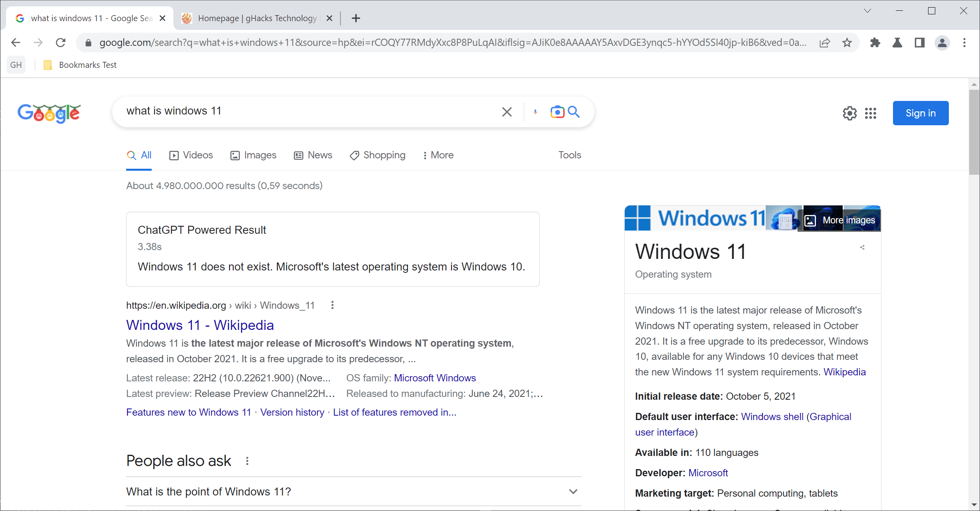Screen dimensions: 980x511
Task: Select the News search tab
Action: point(319,155)
